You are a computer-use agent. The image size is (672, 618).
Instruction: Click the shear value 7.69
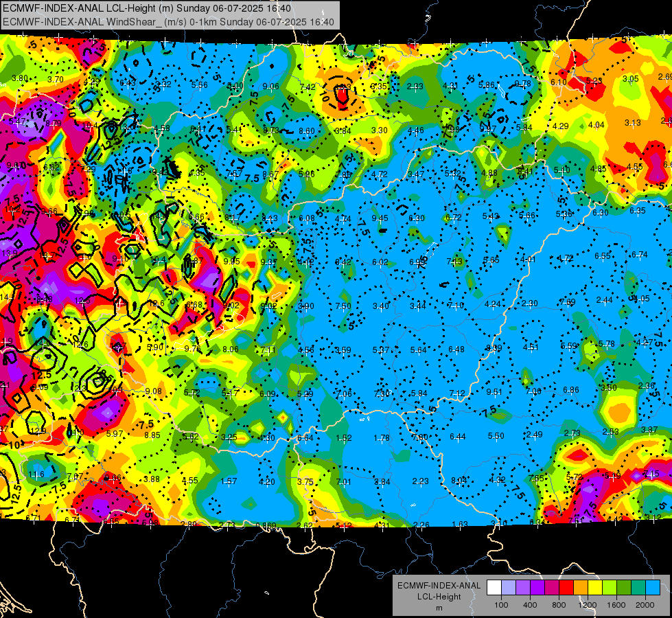point(568,302)
